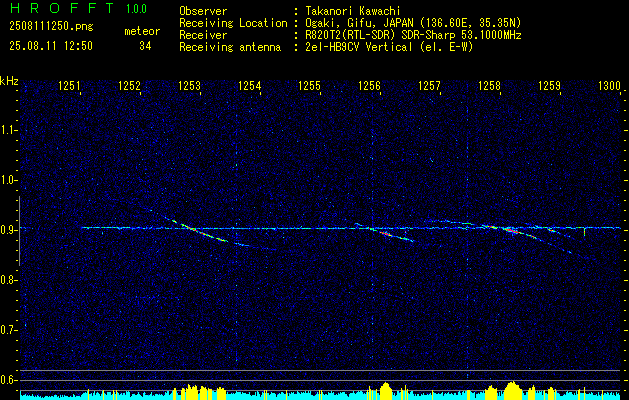Image resolution: width=629 pixels, height=400 pixels.
Task: Click the 1.1 kHz frequency label
Action: (x=7, y=130)
